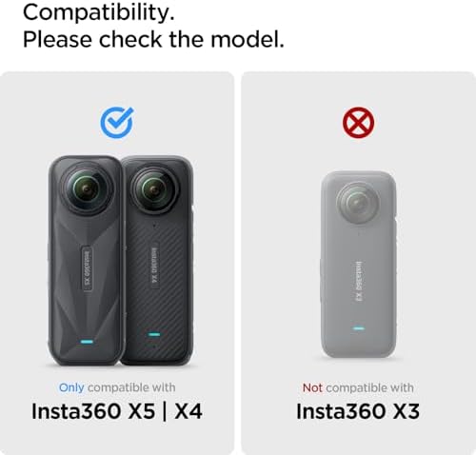Click the blue indicator light on X4

(154, 334)
